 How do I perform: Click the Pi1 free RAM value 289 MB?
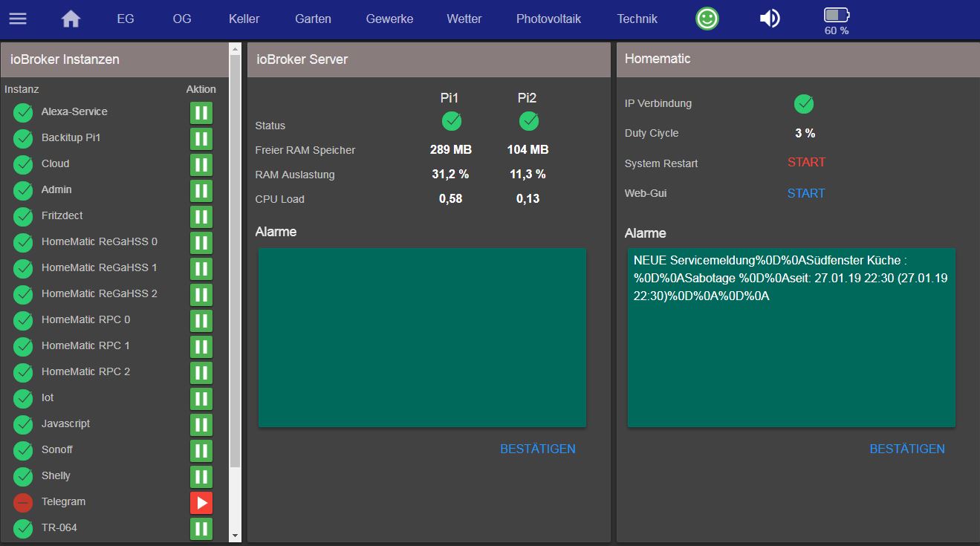coord(451,149)
